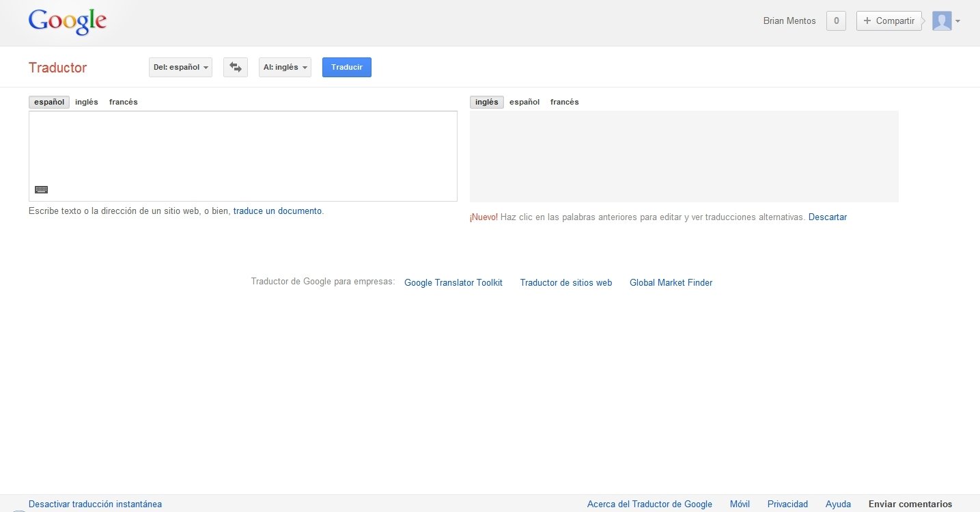Click the Compartir share button

pos(889,21)
